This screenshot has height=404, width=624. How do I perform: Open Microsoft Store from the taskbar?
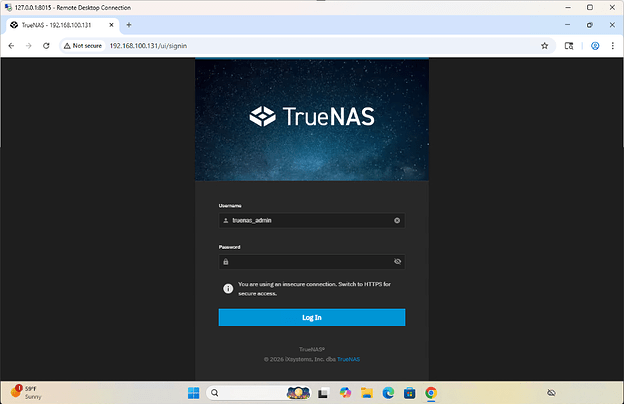[410, 393]
